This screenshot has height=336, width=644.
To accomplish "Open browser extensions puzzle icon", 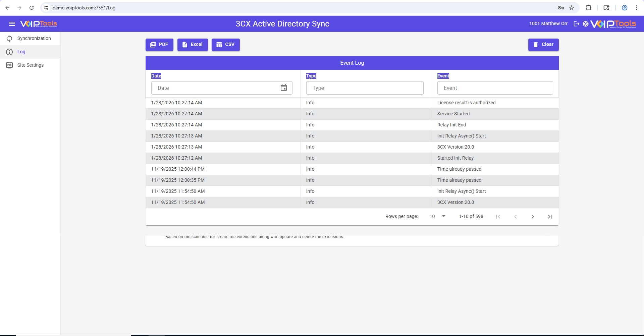I will (x=588, y=8).
